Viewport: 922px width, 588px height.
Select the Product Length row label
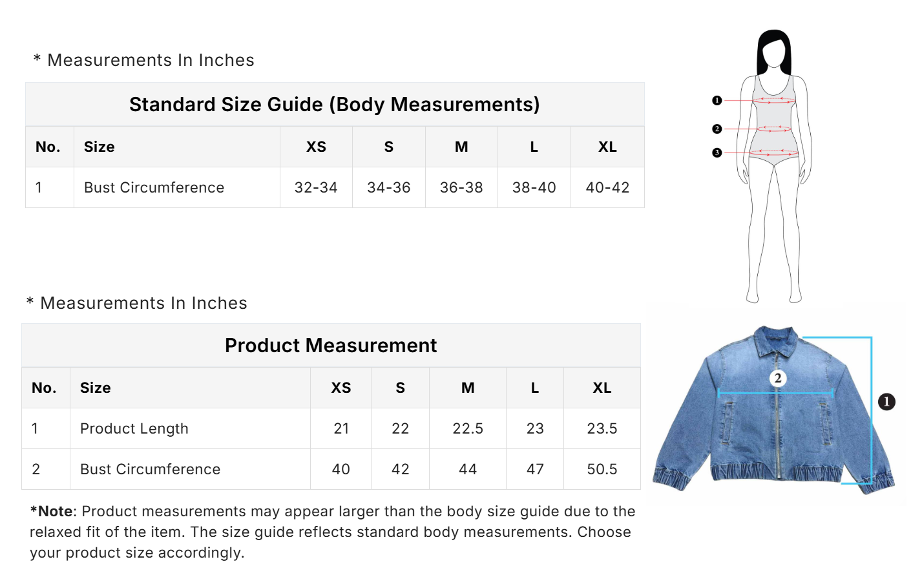tap(134, 428)
